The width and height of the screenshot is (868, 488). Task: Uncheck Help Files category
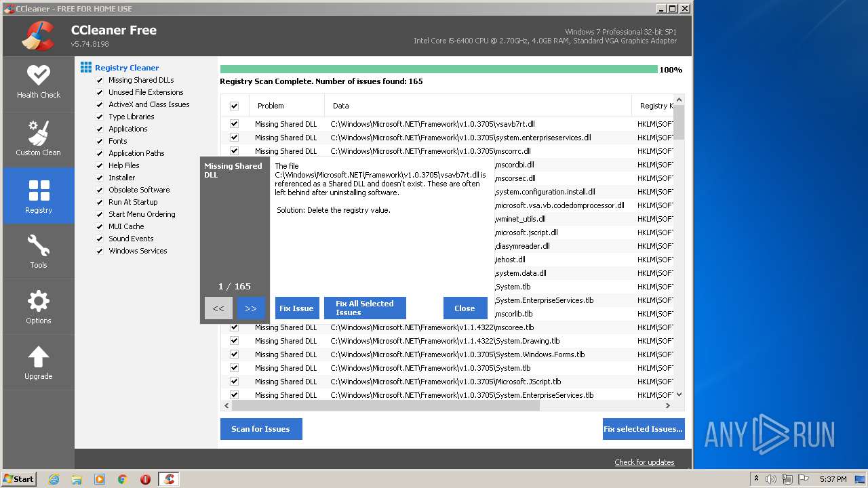pyautogui.click(x=100, y=165)
